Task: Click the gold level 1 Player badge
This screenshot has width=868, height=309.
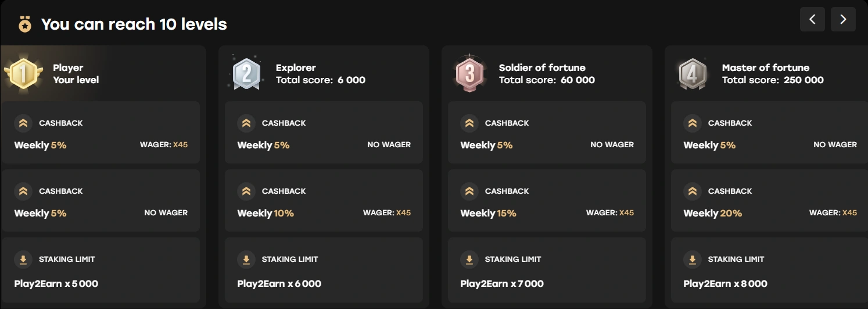Action: coord(24,73)
